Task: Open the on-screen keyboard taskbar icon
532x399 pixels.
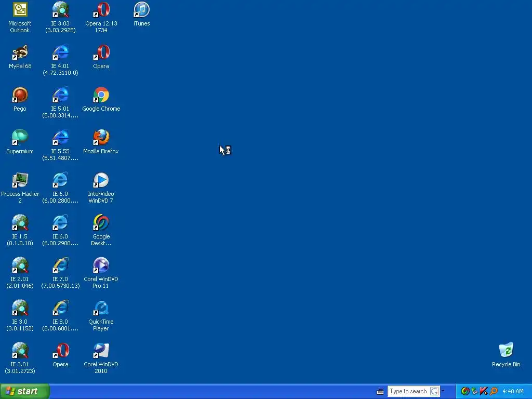Action: click(x=380, y=392)
